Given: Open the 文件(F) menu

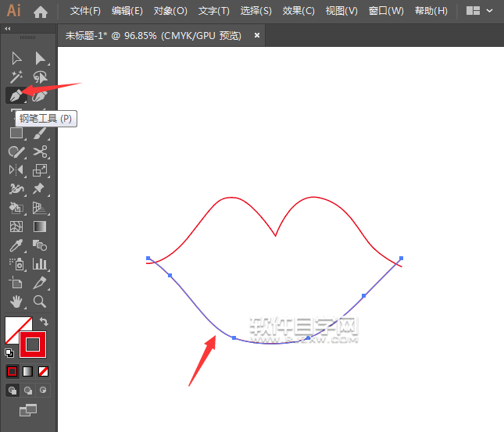Looking at the screenshot, I should (x=85, y=11).
